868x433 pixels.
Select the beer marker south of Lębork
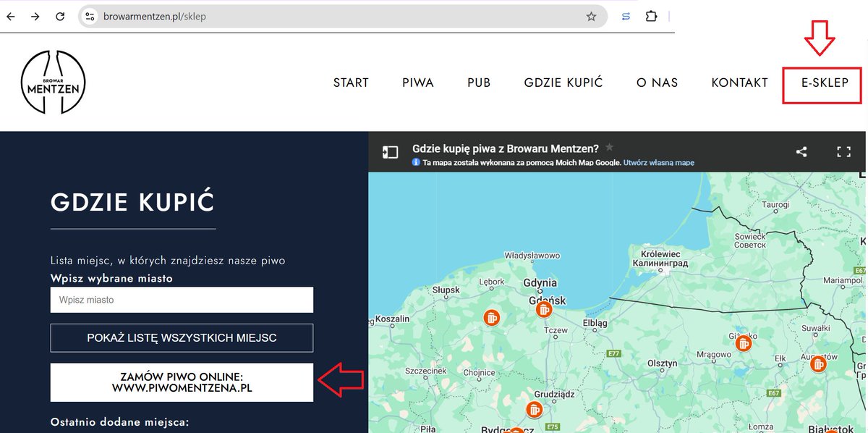click(491, 317)
